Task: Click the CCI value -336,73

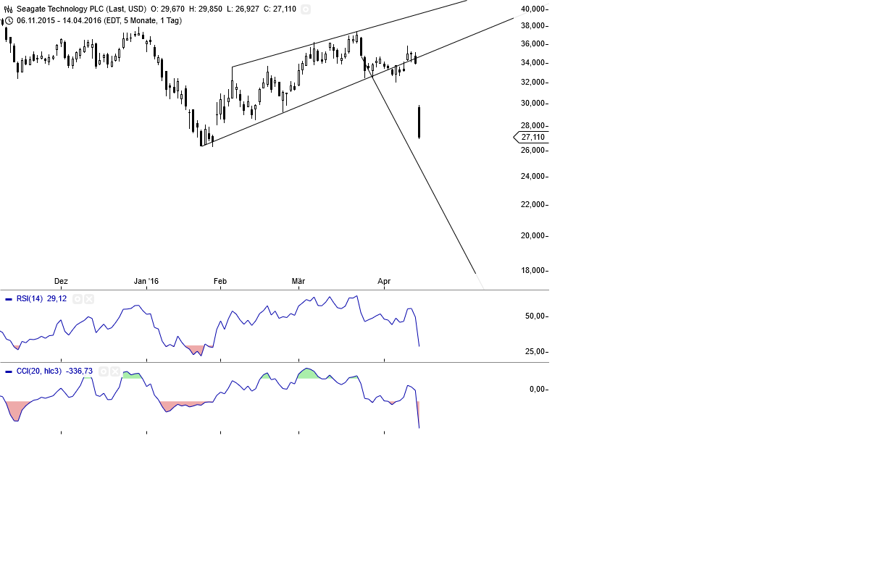Action: (79, 371)
